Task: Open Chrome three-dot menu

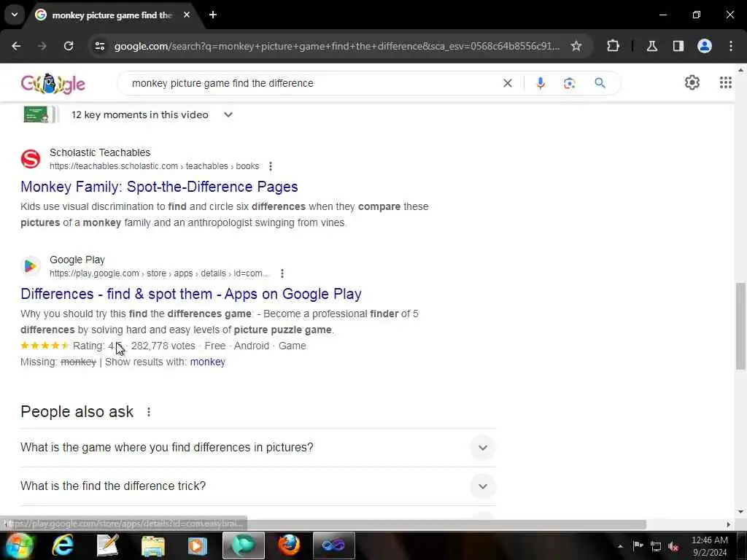Action: (731, 46)
